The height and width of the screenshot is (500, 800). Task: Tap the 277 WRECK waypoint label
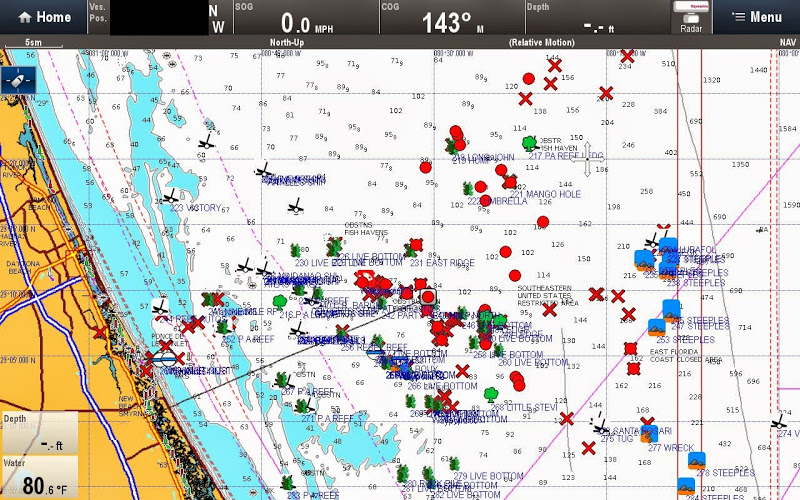(671, 448)
